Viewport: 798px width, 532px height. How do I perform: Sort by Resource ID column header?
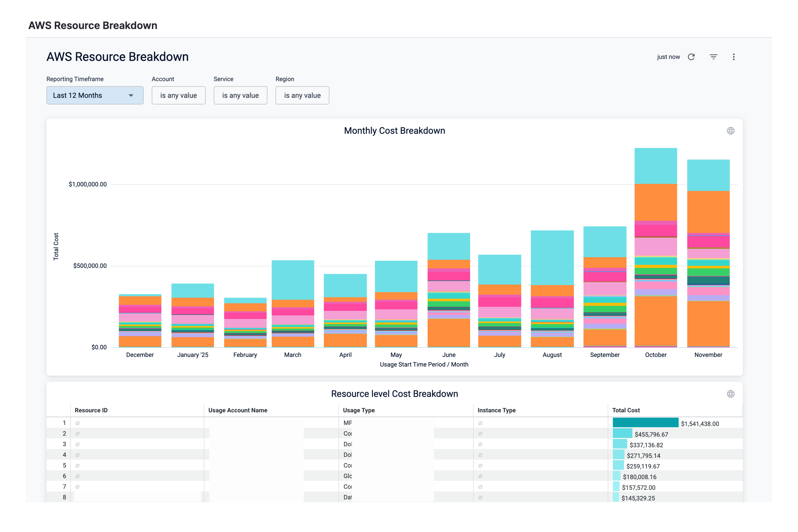pyautogui.click(x=91, y=410)
